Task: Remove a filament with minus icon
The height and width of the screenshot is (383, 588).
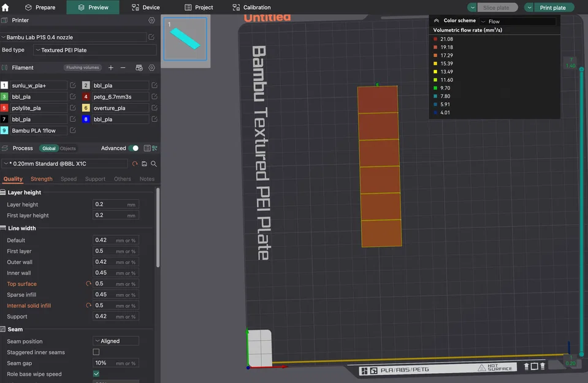Action: pos(123,68)
